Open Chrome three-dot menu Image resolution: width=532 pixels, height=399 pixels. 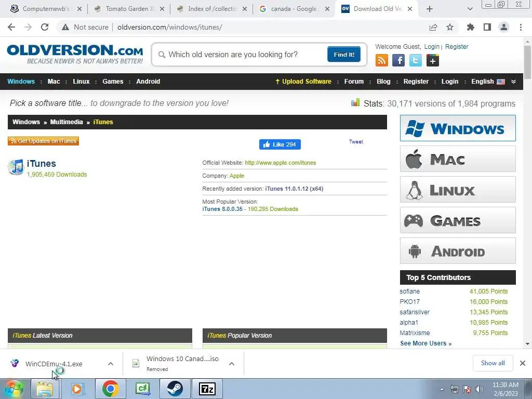(x=521, y=27)
